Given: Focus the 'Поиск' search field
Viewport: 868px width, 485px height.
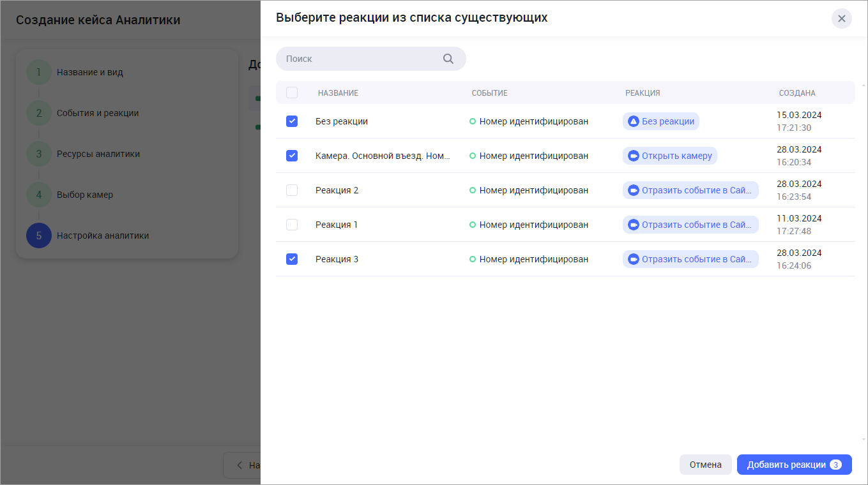Looking at the screenshot, I should coord(361,59).
